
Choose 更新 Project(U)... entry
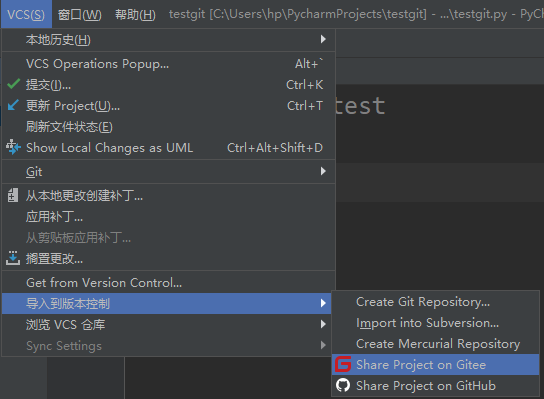coord(169,105)
